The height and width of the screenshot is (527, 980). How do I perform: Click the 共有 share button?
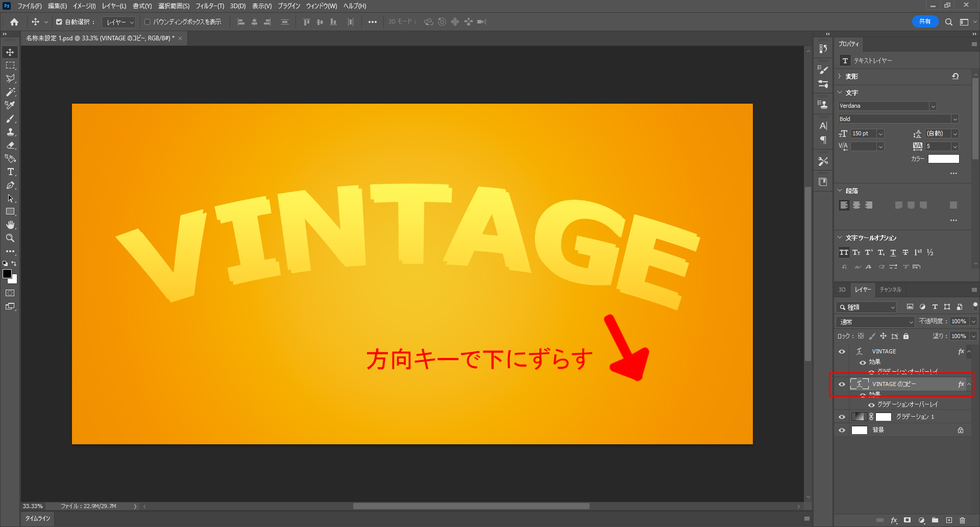click(x=924, y=21)
